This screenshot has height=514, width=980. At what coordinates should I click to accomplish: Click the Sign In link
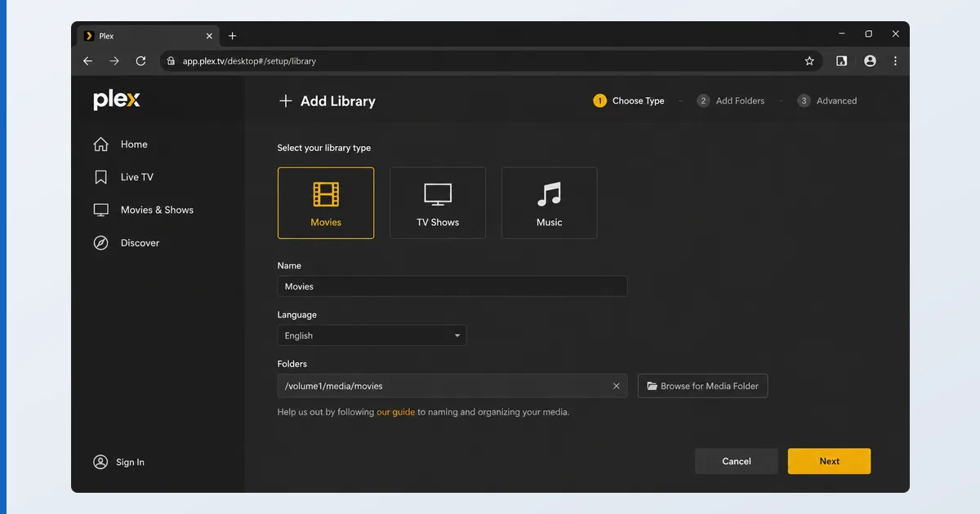tap(119, 462)
